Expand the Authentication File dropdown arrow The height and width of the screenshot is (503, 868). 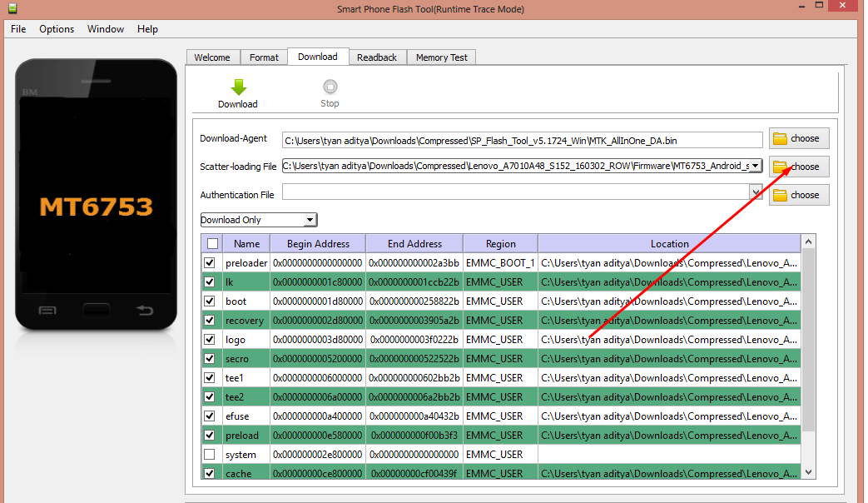756,192
